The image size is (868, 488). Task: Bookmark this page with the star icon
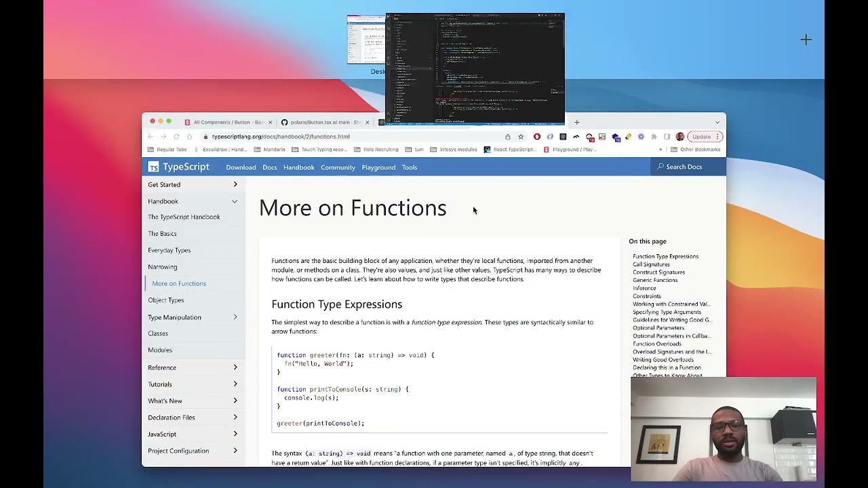(x=521, y=137)
